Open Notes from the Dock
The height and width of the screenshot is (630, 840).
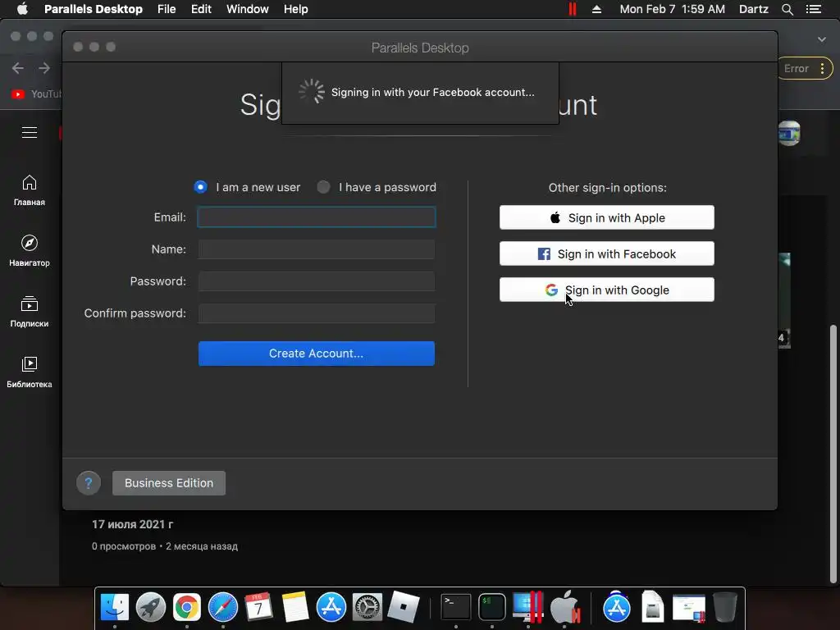(295, 607)
